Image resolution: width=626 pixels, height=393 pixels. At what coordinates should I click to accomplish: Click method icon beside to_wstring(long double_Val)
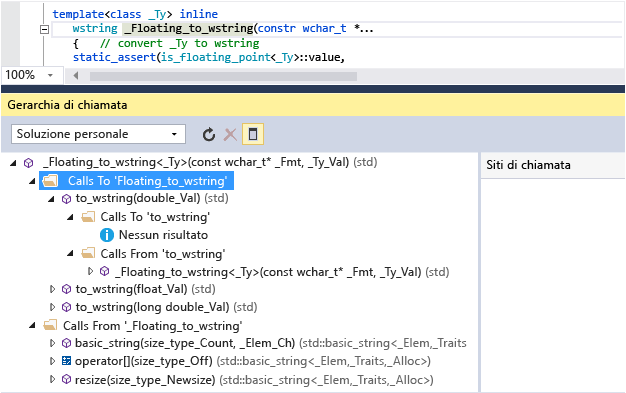point(67,307)
